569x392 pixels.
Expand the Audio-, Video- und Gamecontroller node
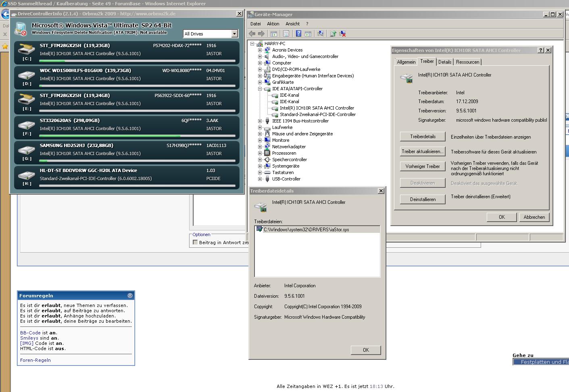coord(260,56)
